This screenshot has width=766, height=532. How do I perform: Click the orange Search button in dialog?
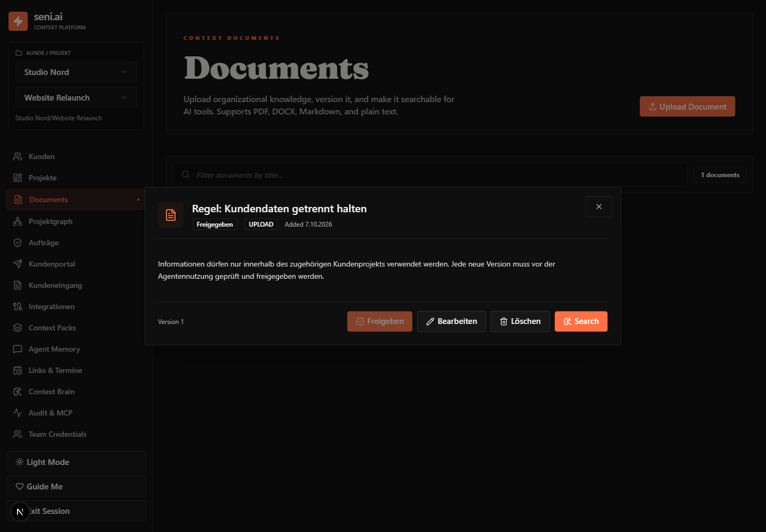581,321
